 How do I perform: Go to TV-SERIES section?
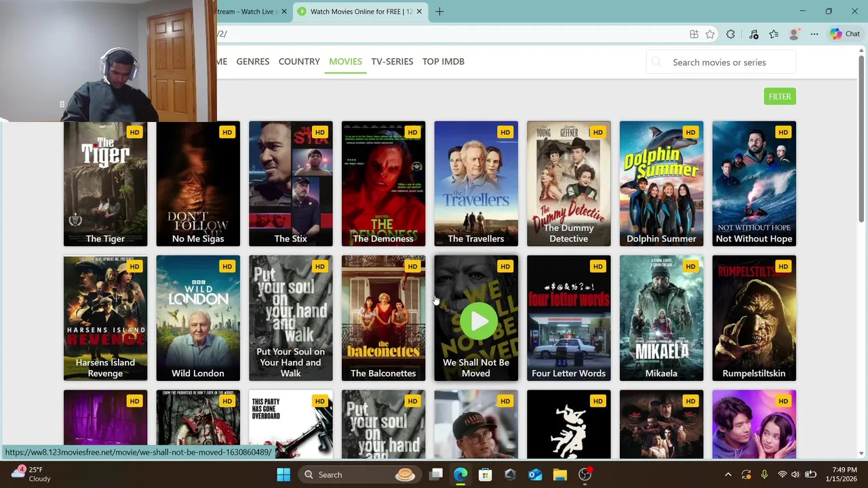(392, 61)
